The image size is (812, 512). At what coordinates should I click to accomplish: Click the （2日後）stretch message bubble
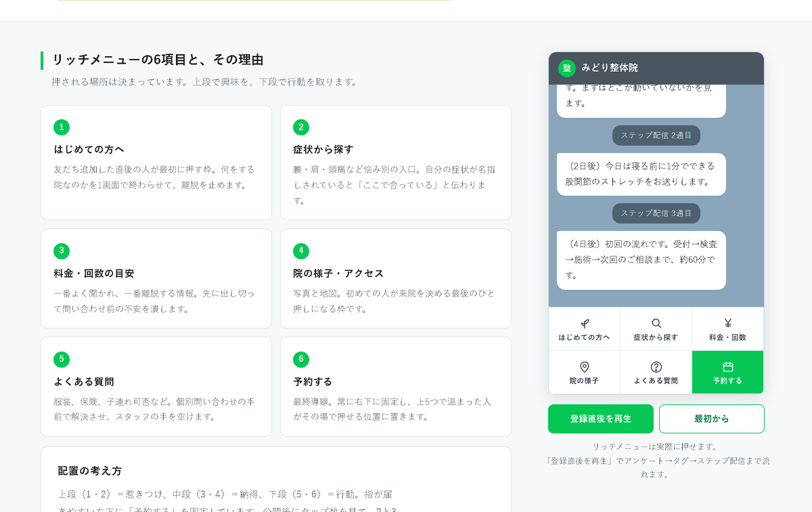tap(641, 174)
